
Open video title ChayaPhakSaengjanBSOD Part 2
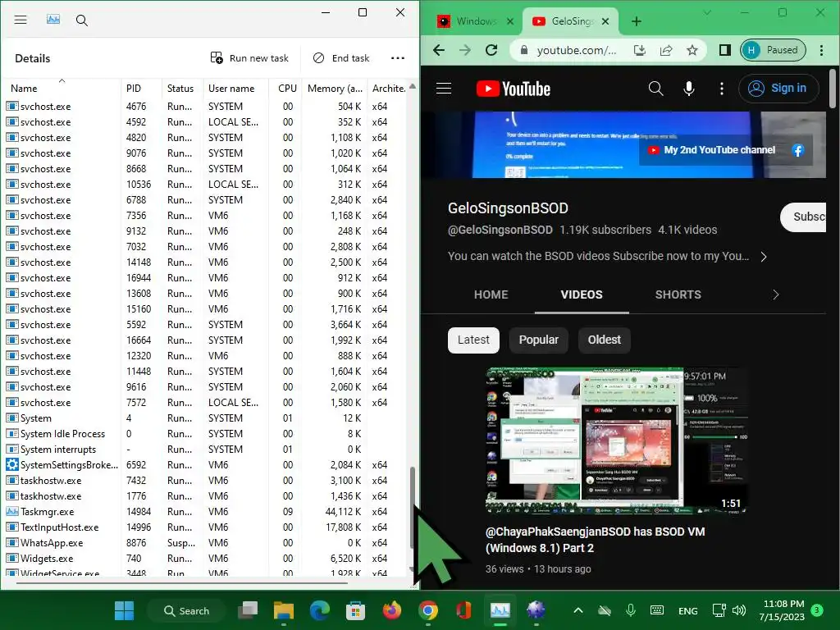tap(595, 540)
